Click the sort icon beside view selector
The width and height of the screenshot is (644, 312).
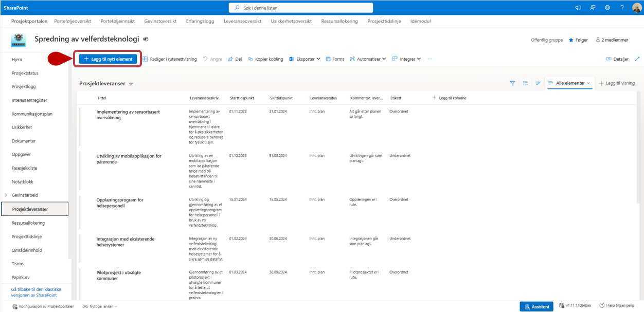(x=538, y=83)
